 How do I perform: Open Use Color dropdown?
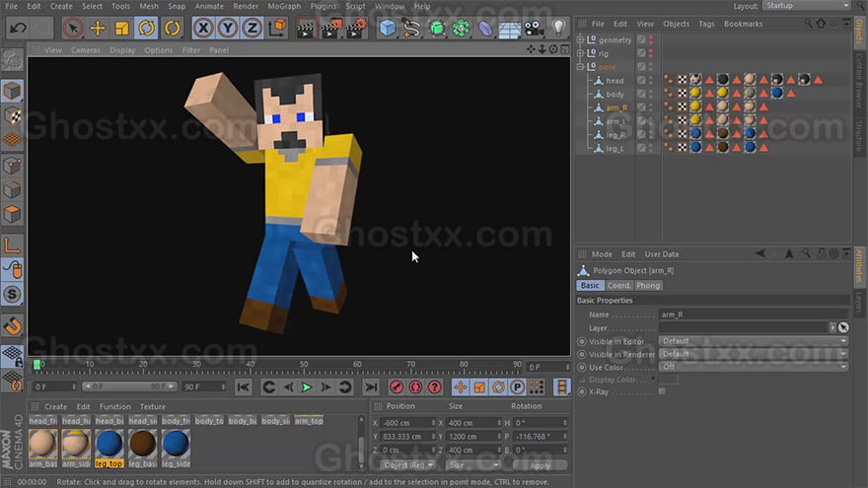point(753,367)
